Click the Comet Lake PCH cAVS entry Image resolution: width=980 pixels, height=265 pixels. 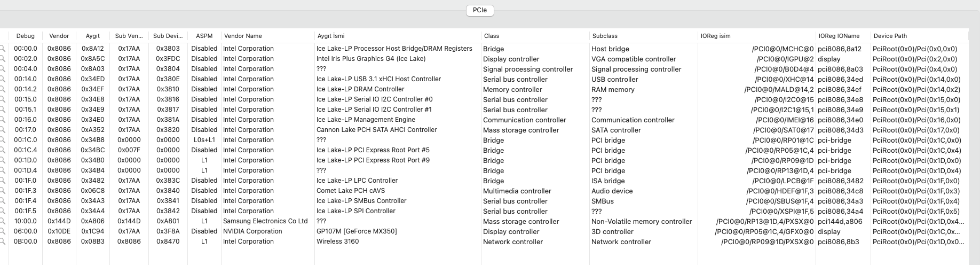350,191
